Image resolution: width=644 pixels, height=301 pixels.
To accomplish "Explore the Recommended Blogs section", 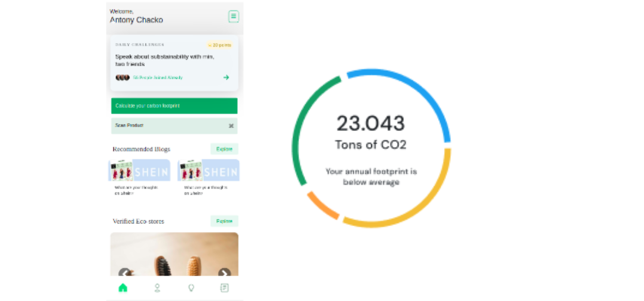I will [224, 149].
